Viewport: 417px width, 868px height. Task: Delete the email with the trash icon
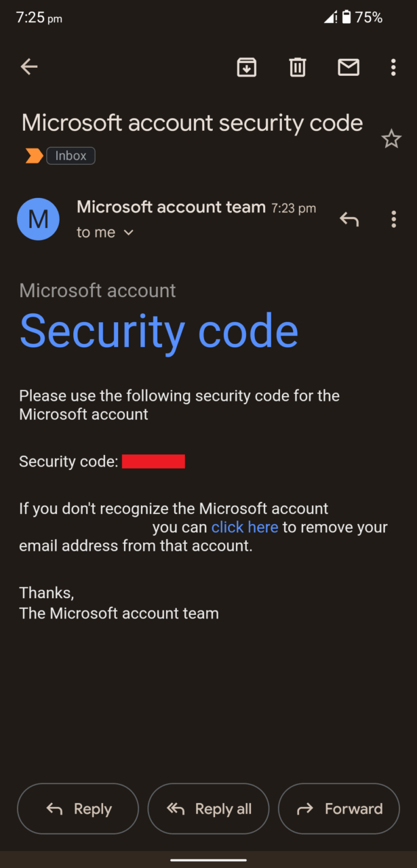click(297, 67)
